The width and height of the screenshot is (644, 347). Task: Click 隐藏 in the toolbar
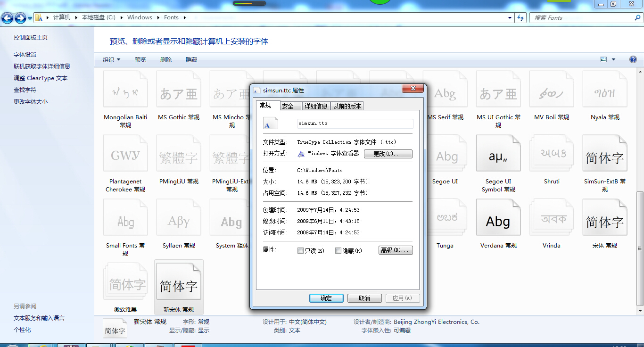click(x=191, y=59)
